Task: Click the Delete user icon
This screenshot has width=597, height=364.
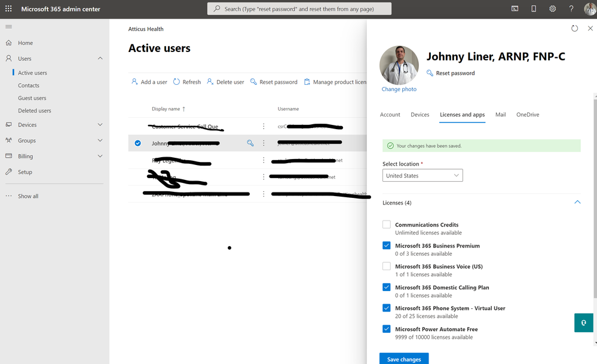Action: [x=210, y=81]
